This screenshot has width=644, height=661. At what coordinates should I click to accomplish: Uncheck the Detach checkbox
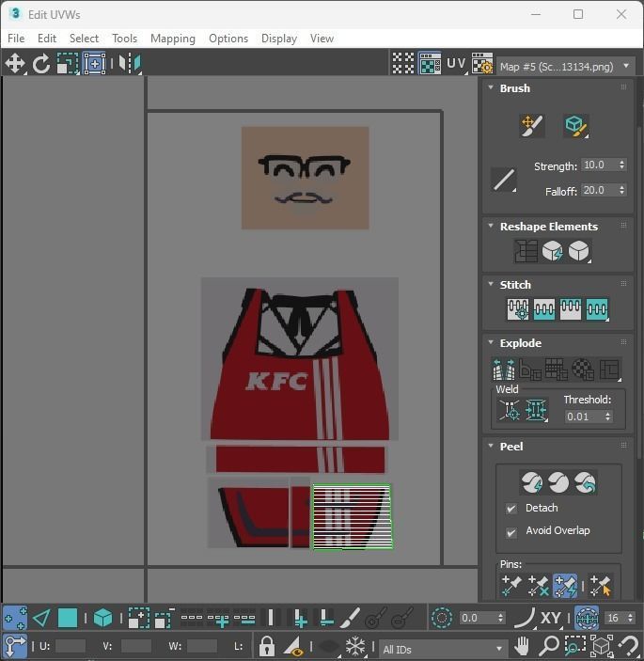pyautogui.click(x=511, y=509)
